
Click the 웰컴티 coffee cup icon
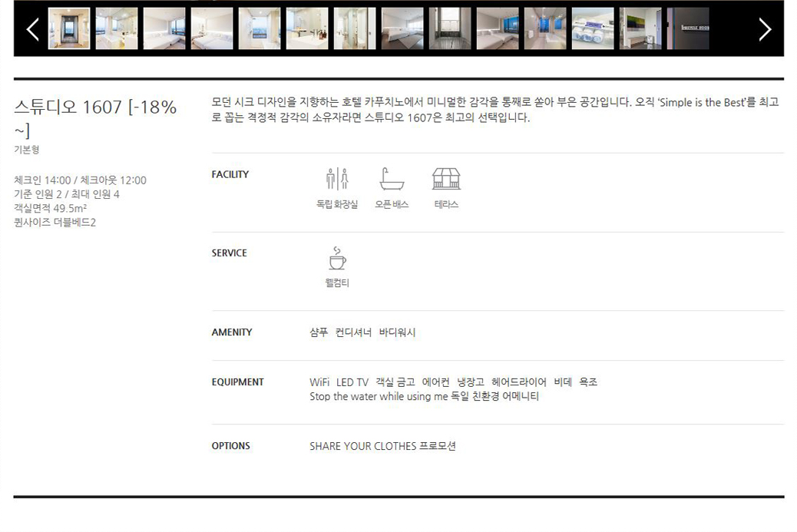(x=337, y=258)
